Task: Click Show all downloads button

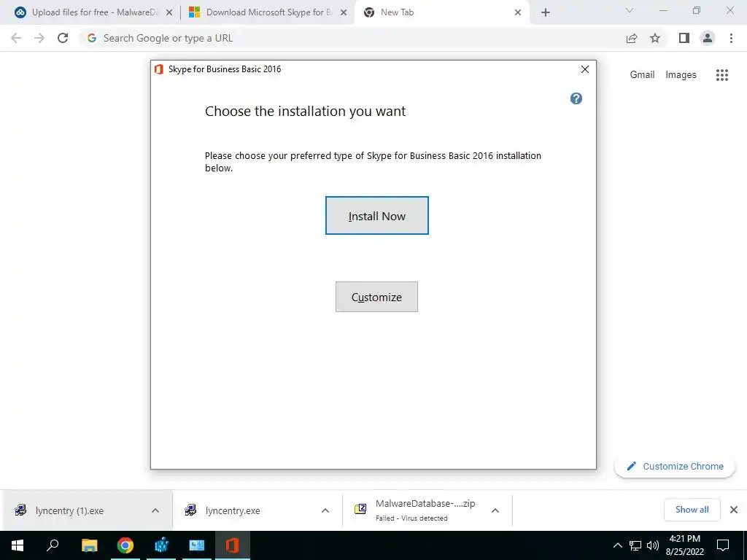Action: pos(692,510)
